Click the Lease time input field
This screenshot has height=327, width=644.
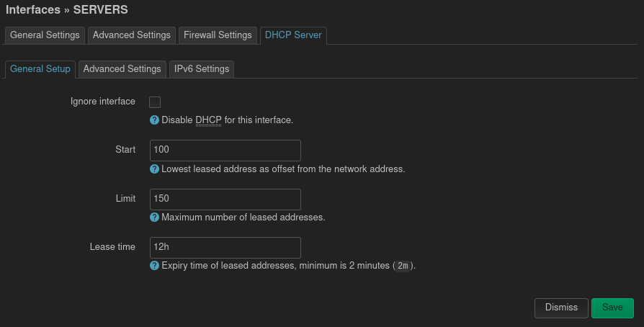pos(225,248)
